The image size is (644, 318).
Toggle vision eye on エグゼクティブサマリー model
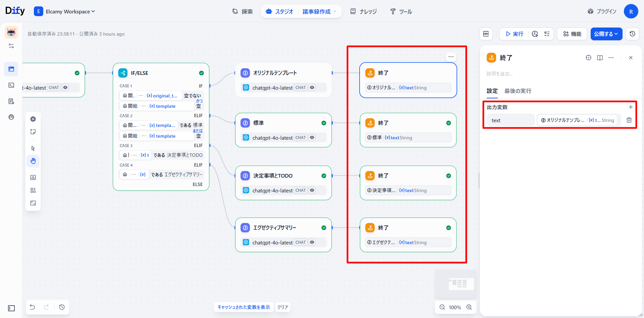point(312,242)
